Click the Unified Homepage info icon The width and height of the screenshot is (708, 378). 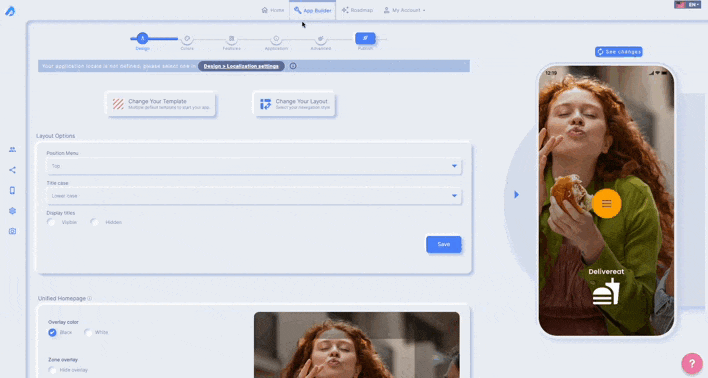click(89, 299)
